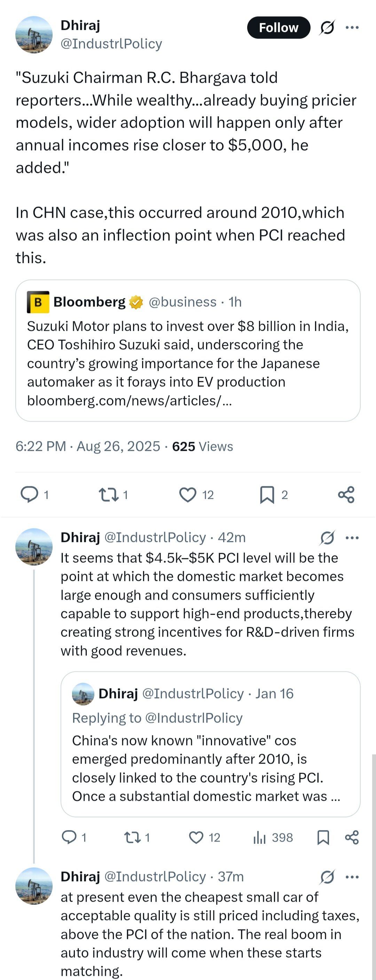This screenshot has height=980, width=376.
Task: Share the 42m reply tweet
Action: point(352,837)
